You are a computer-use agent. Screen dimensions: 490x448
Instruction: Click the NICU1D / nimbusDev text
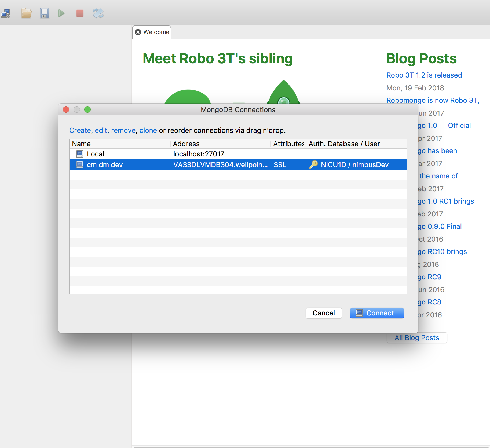(354, 165)
